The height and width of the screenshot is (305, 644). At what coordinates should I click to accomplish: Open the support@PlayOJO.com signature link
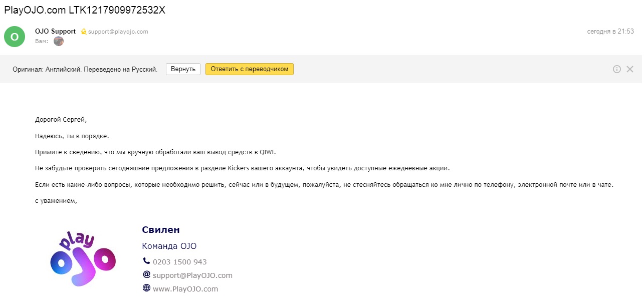tap(192, 275)
